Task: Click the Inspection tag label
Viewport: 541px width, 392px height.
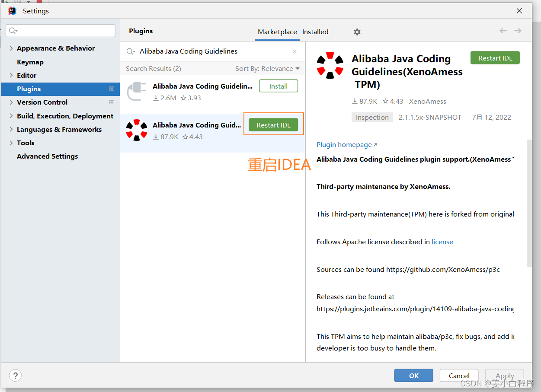Action: [372, 117]
